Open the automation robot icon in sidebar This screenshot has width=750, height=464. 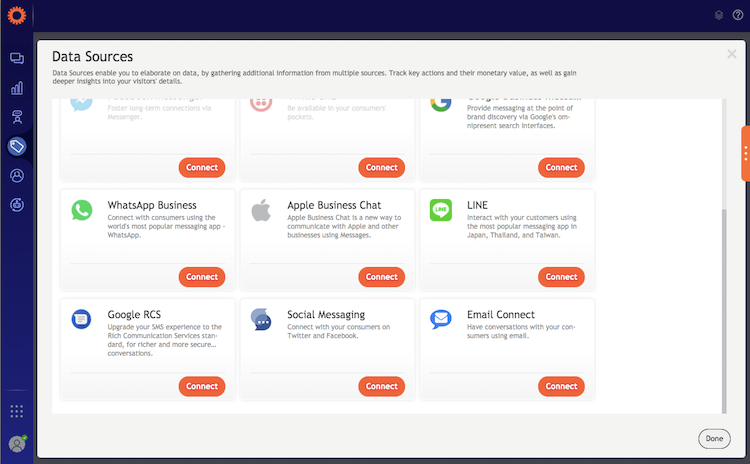tap(17, 205)
